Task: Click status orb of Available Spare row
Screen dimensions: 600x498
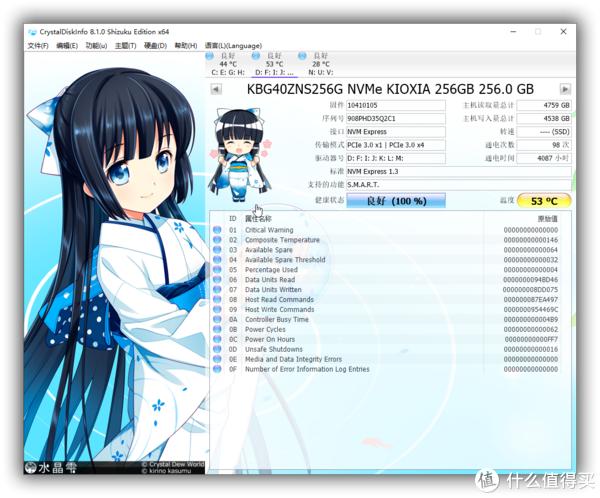Action: tap(217, 250)
